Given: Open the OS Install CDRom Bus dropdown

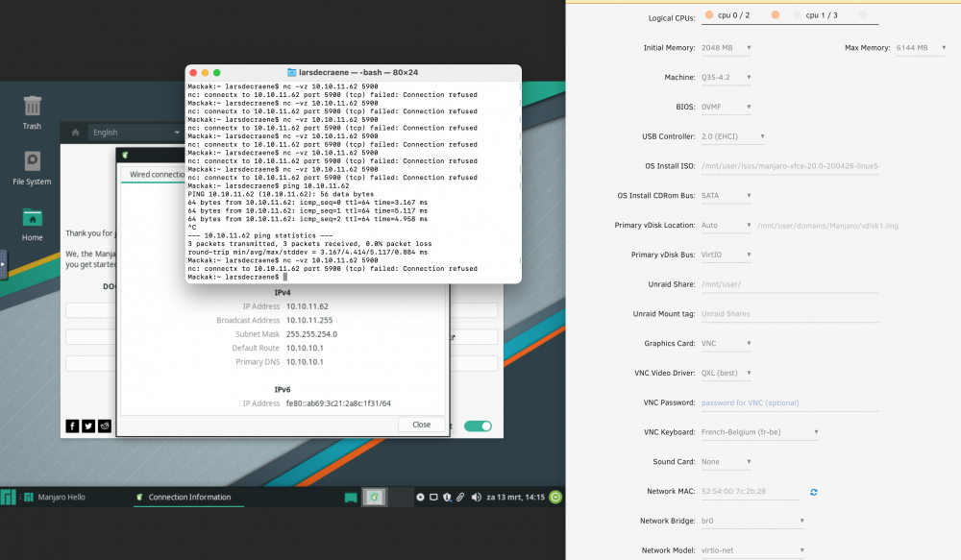Looking at the screenshot, I should pyautogui.click(x=727, y=195).
